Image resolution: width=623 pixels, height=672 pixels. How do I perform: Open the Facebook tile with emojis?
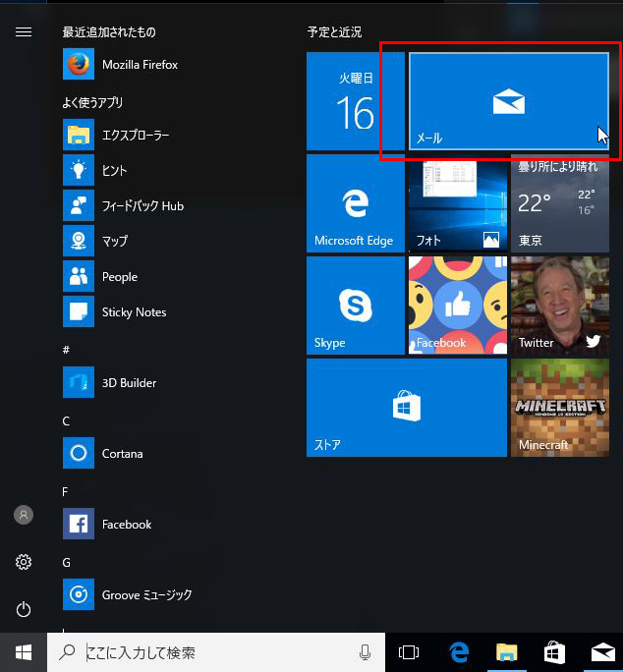[x=458, y=306]
